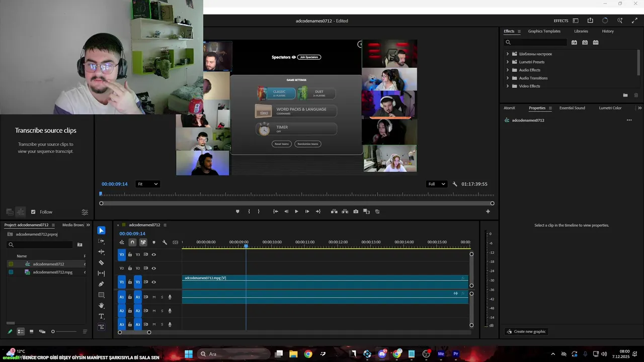Mute the A1 audio track
This screenshot has width=644, height=362.
point(154,297)
